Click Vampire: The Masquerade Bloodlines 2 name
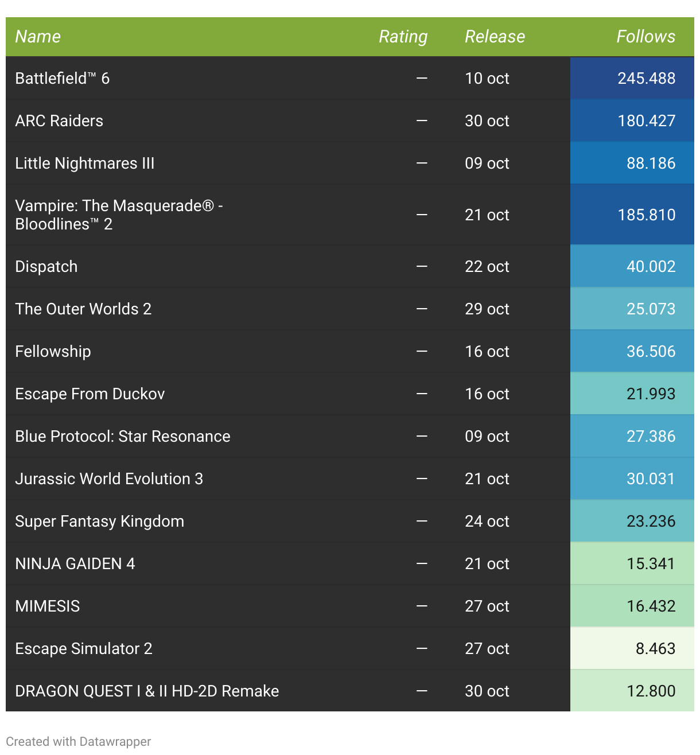This screenshot has width=700, height=755. [119, 215]
